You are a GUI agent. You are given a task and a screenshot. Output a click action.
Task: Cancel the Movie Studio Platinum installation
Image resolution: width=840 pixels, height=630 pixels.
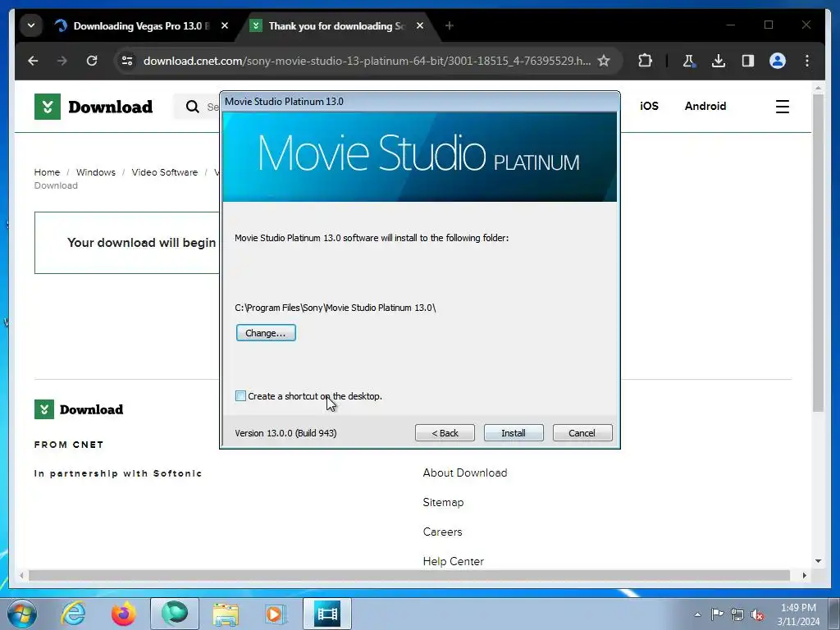click(x=582, y=433)
